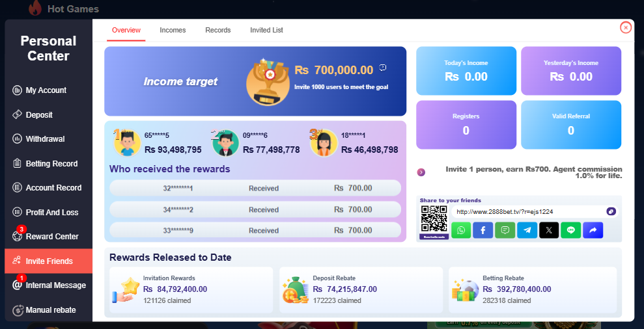Switch to the Incomes tab
Screen dimensions: 644x329
[x=173, y=30]
